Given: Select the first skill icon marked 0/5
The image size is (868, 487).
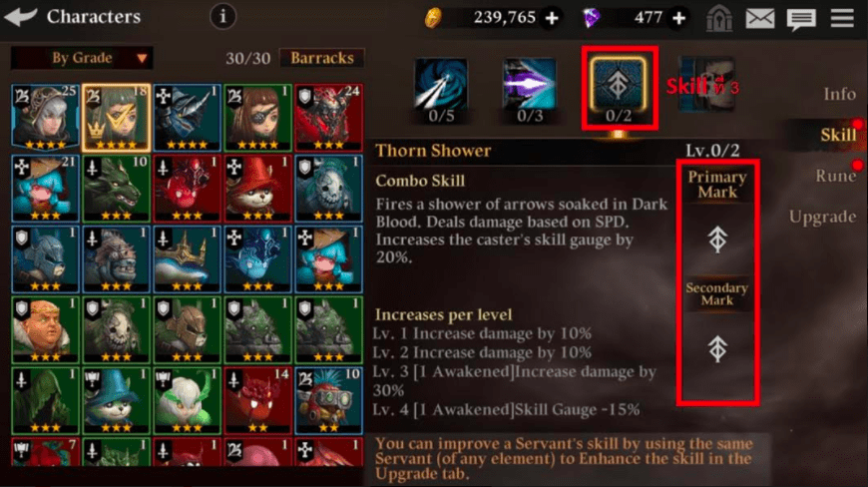Looking at the screenshot, I should (x=441, y=92).
